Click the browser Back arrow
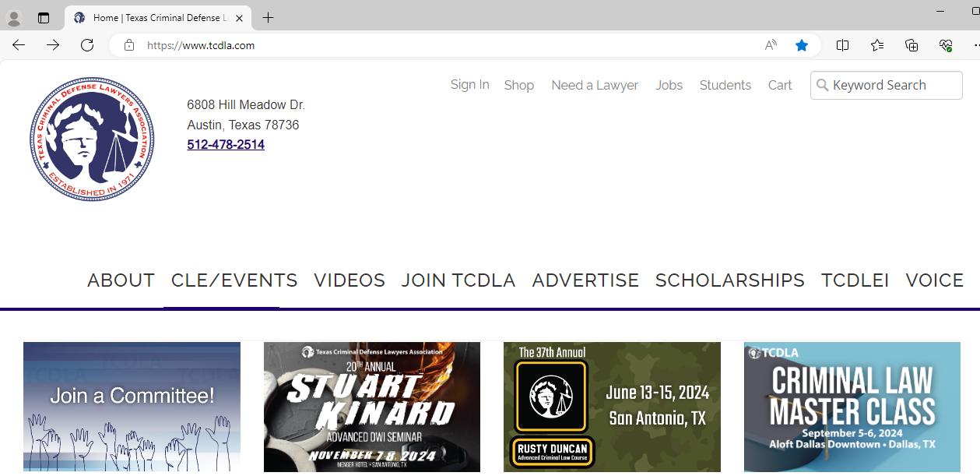 [x=19, y=45]
